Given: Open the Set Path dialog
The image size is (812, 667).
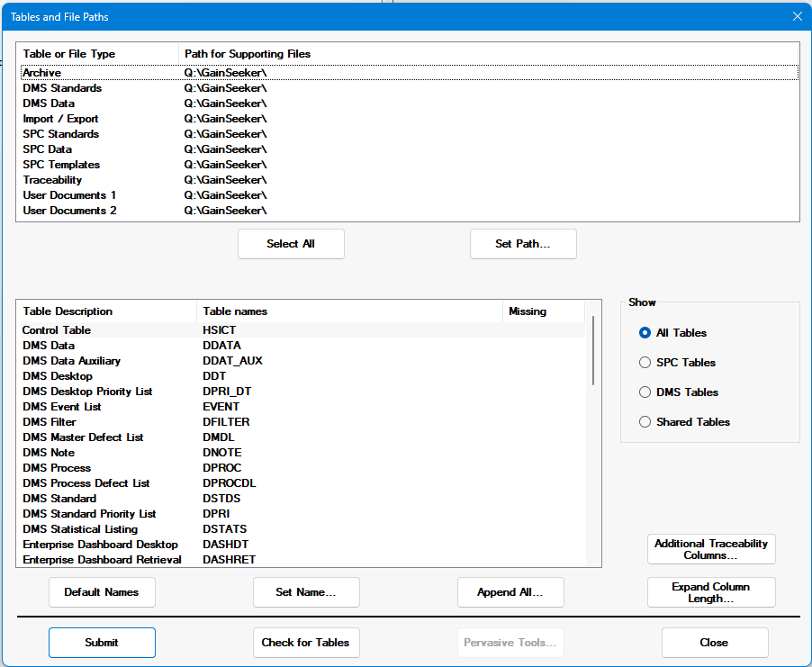Looking at the screenshot, I should point(523,244).
